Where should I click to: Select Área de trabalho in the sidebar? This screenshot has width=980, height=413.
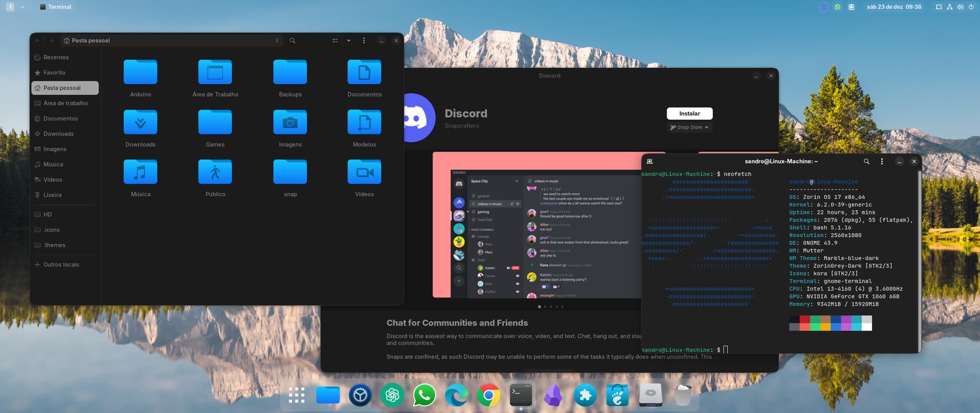(x=65, y=103)
